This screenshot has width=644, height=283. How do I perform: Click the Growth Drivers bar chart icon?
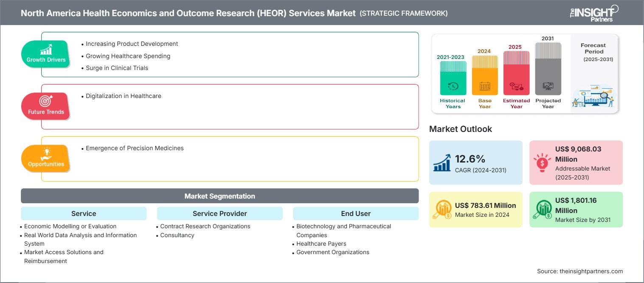[46, 49]
